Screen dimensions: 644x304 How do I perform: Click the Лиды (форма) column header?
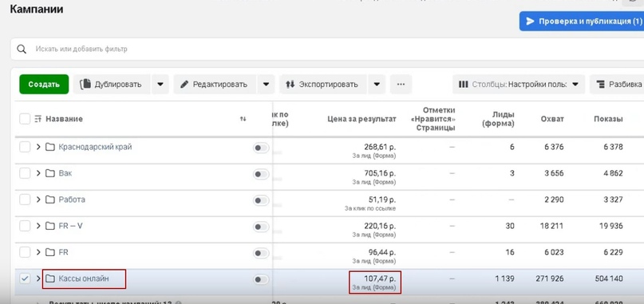coord(498,119)
